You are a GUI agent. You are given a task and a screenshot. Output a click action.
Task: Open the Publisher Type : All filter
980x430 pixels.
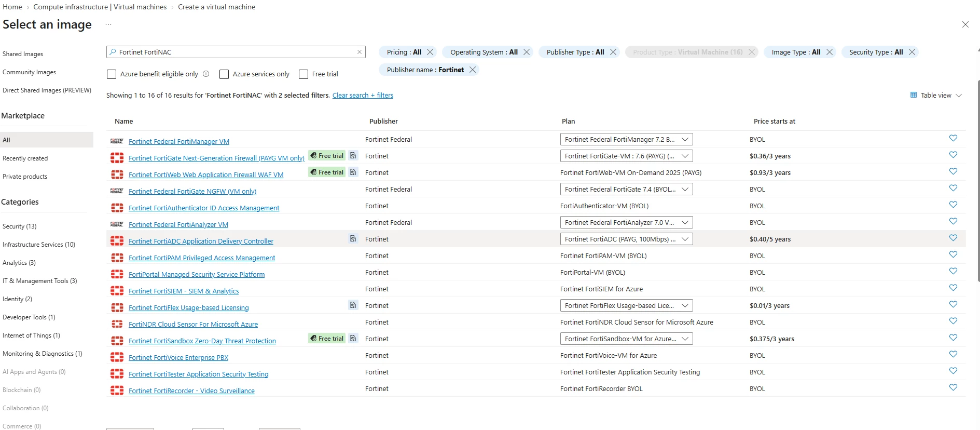575,52
